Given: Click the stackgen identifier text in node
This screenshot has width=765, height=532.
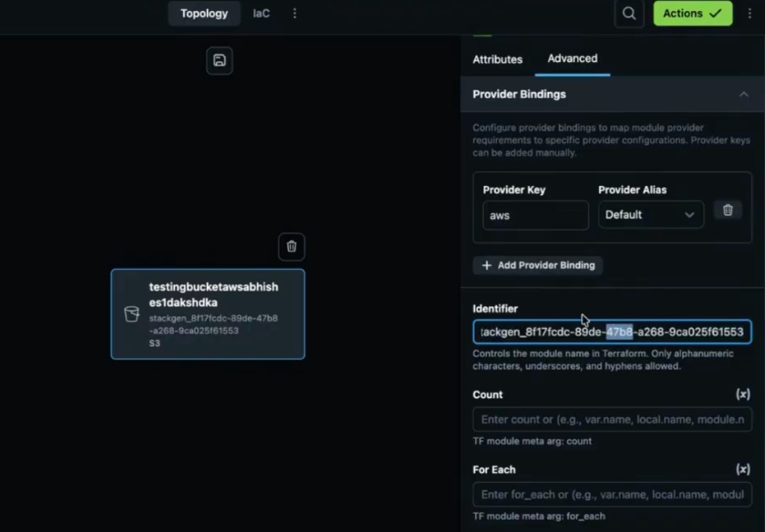Looking at the screenshot, I should [213, 324].
